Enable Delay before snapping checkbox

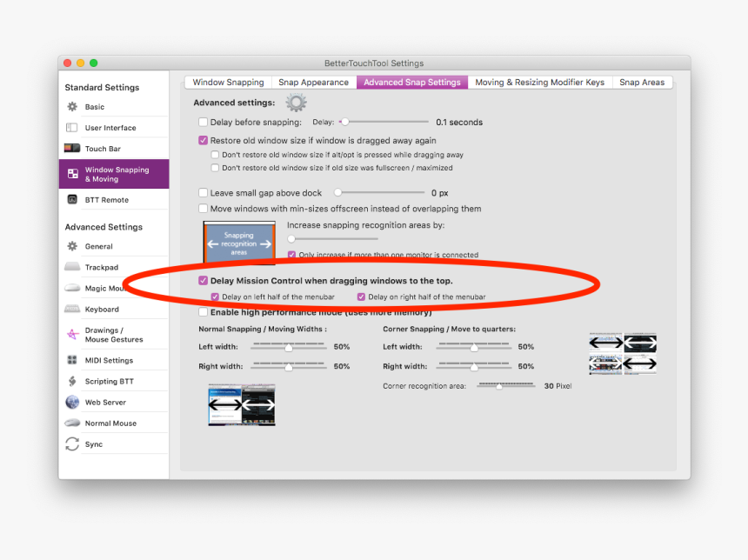[203, 122]
